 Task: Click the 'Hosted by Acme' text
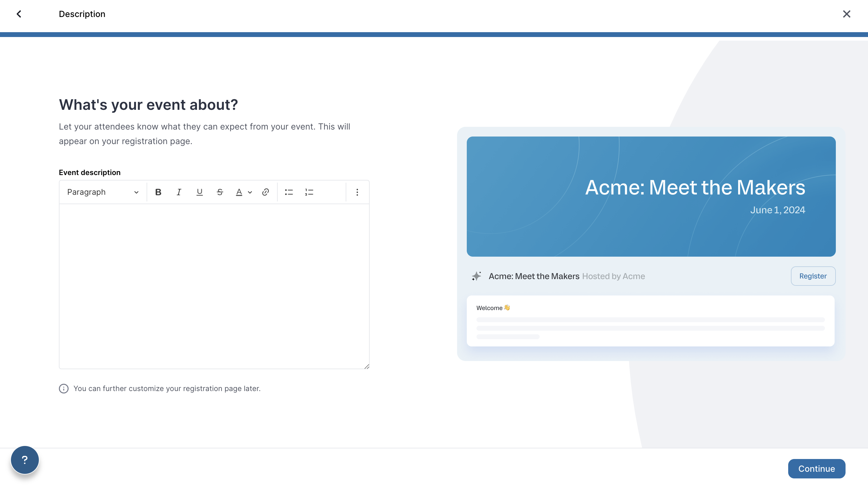614,276
